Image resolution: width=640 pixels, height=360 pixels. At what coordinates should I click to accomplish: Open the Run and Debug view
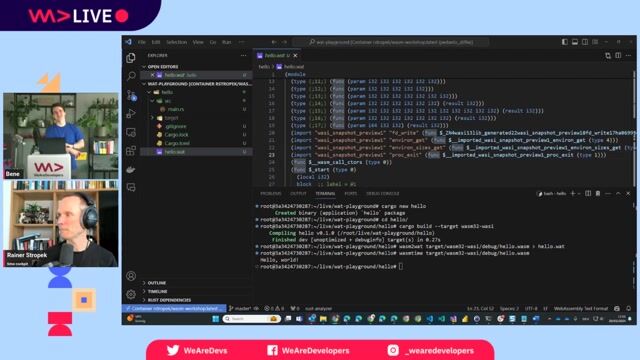[131, 113]
